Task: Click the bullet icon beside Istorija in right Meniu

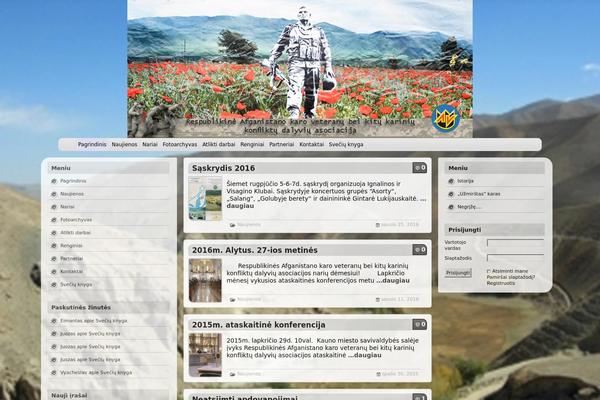Action: 451,181
